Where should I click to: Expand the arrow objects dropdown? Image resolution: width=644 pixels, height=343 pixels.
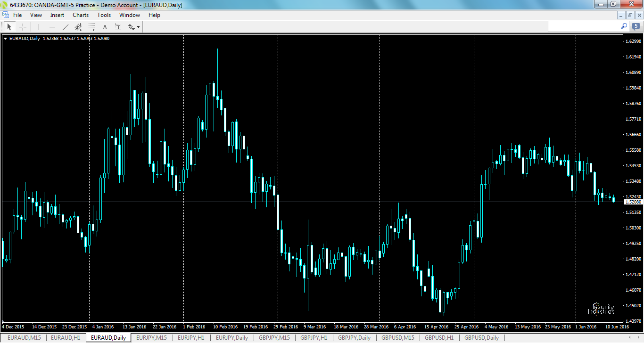[138, 26]
